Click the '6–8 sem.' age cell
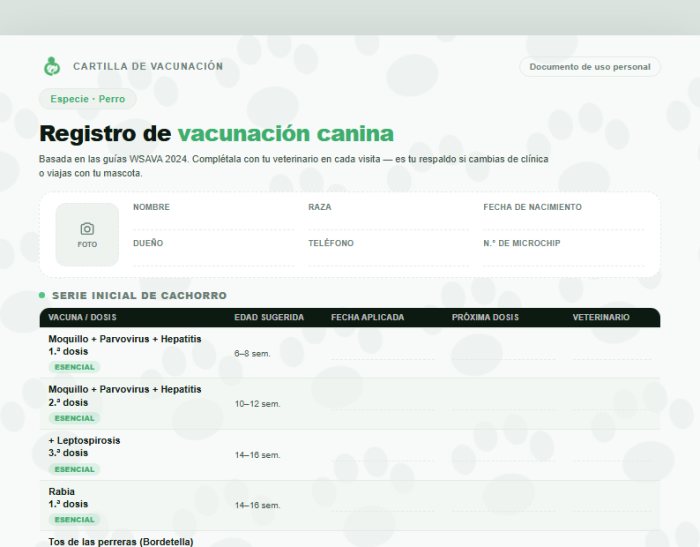Screen dimensions: 700x547 coord(252,354)
